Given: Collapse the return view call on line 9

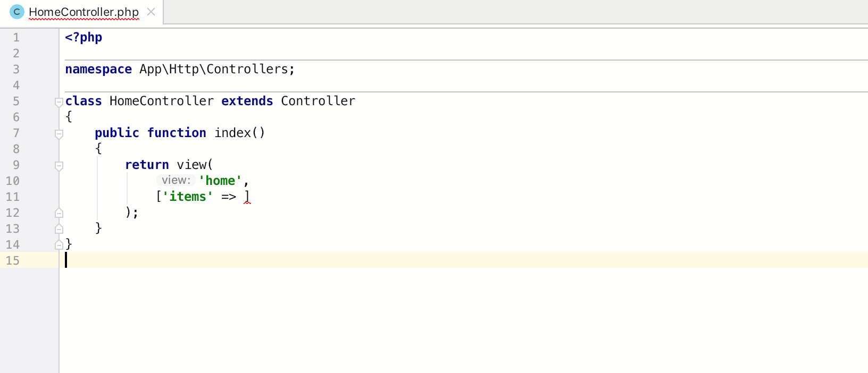Looking at the screenshot, I should tap(59, 165).
